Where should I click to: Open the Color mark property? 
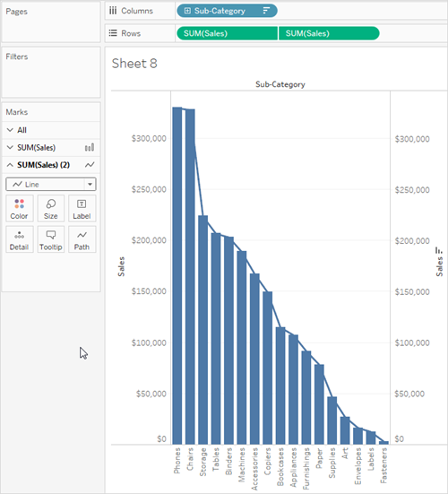pyautogui.click(x=19, y=209)
